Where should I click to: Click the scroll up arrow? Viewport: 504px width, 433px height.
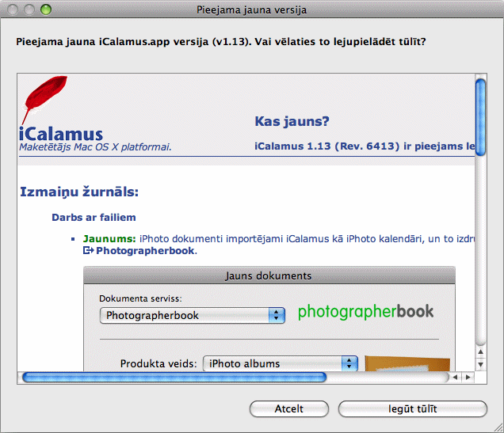480,351
